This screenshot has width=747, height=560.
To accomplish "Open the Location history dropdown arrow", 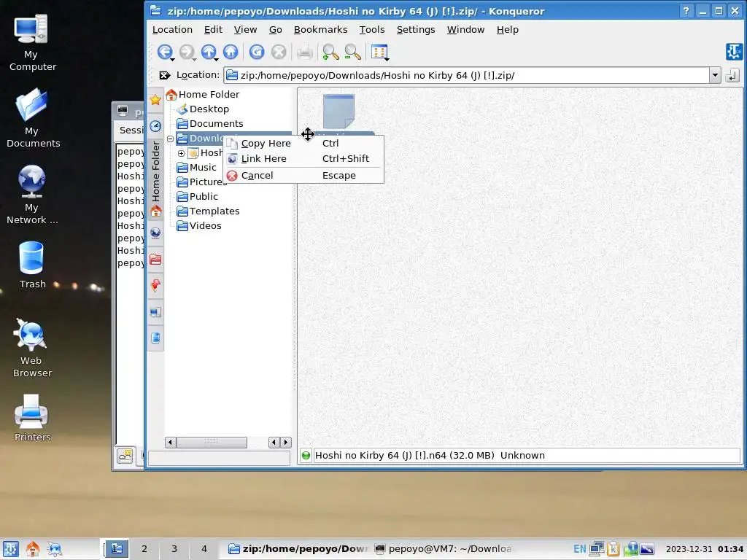I will coord(715,75).
